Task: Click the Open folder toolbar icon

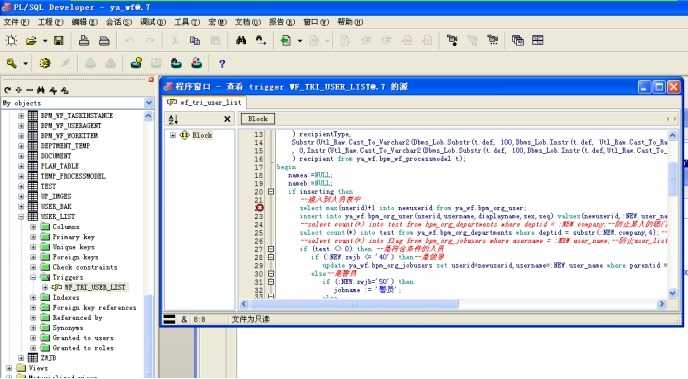Action: point(31,41)
